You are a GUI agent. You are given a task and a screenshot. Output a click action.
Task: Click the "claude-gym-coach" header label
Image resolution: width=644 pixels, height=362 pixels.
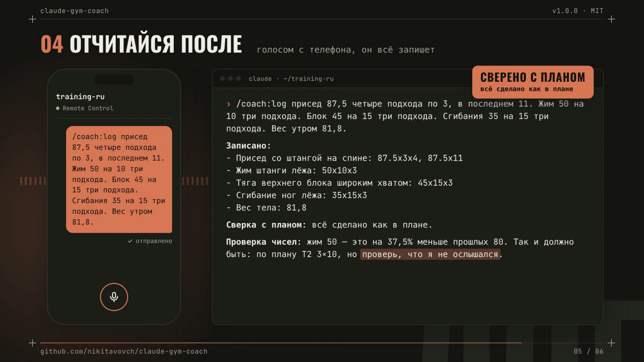(x=74, y=11)
